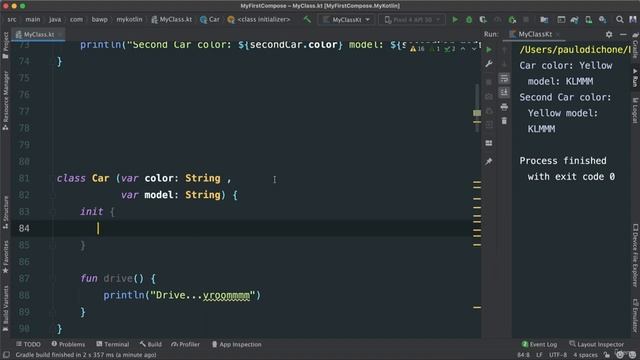Open Run panel settings gear menu
The image size is (640, 360).
(609, 34)
